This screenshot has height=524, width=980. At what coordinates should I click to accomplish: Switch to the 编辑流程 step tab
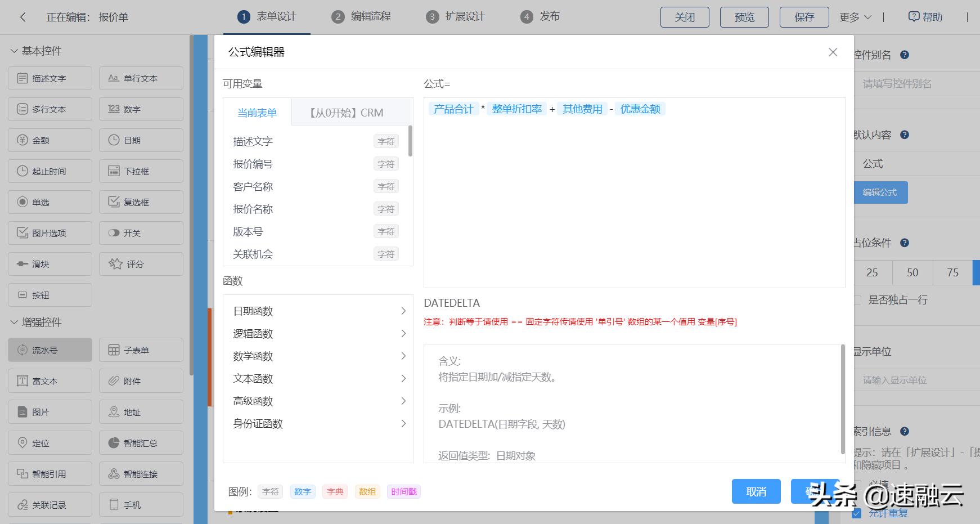(361, 16)
